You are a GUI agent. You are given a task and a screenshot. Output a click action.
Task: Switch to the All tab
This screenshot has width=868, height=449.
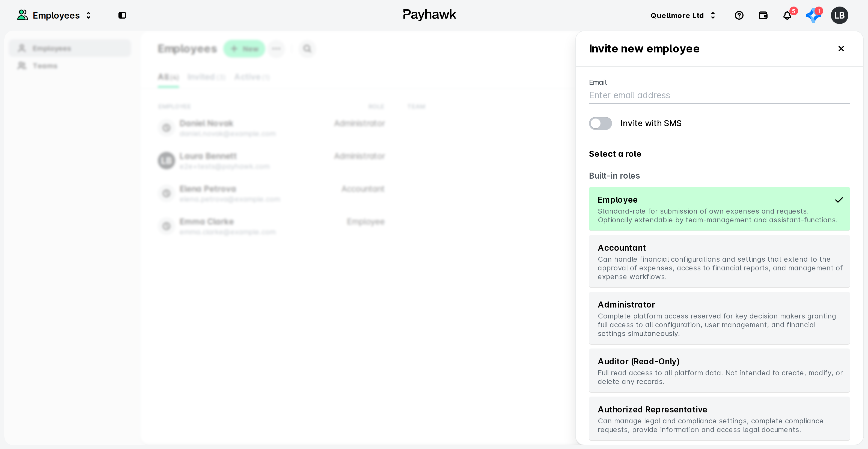168,77
